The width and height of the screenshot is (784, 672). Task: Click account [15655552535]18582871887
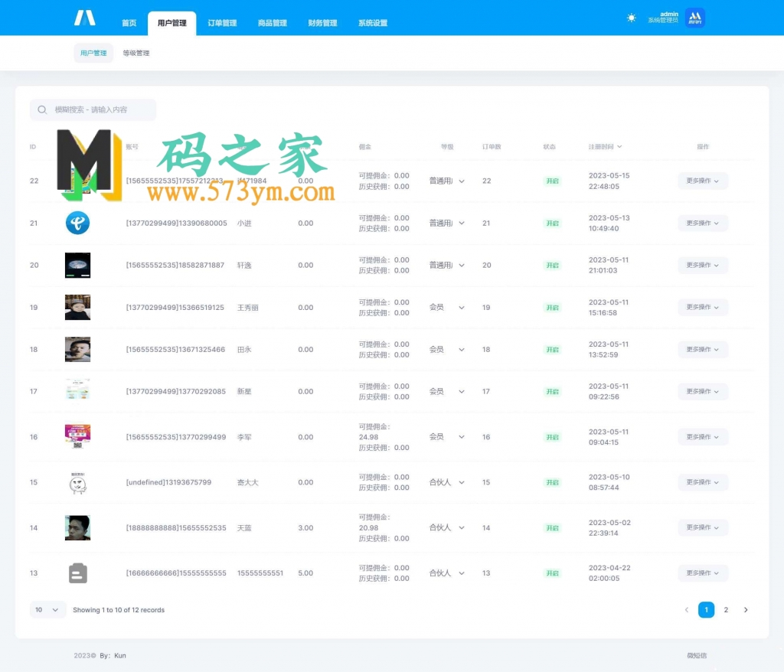pyautogui.click(x=175, y=265)
